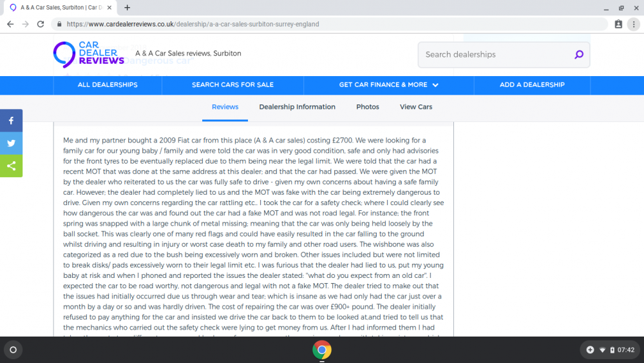Viewport: 644px width, 363px height.
Task: View the site padlock security info
Action: [x=59, y=25]
